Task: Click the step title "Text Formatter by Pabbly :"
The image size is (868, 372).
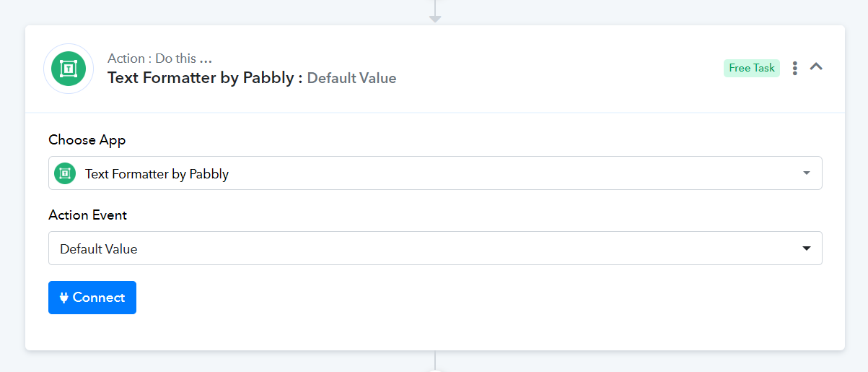Action: pyautogui.click(x=205, y=77)
